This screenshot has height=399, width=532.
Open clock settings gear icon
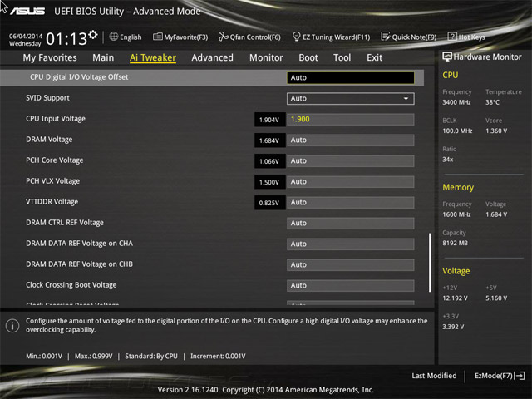pyautogui.click(x=93, y=35)
